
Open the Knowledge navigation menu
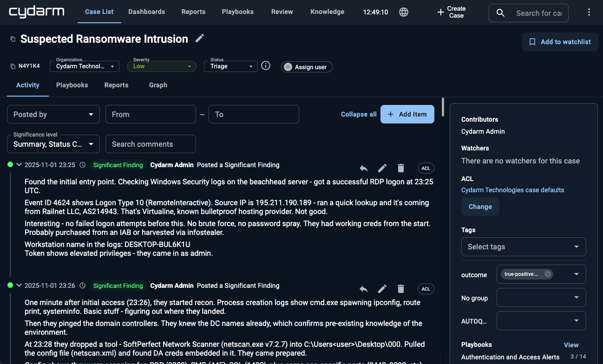tap(327, 12)
